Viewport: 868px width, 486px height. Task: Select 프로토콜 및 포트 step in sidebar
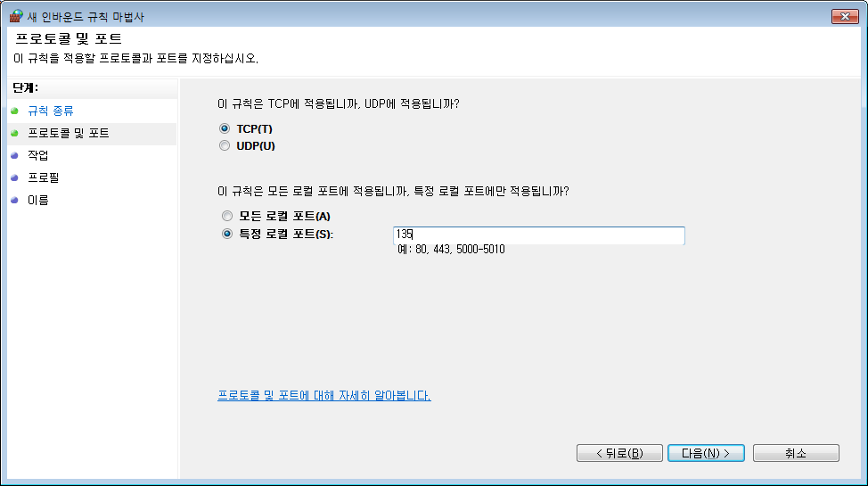pos(68,133)
